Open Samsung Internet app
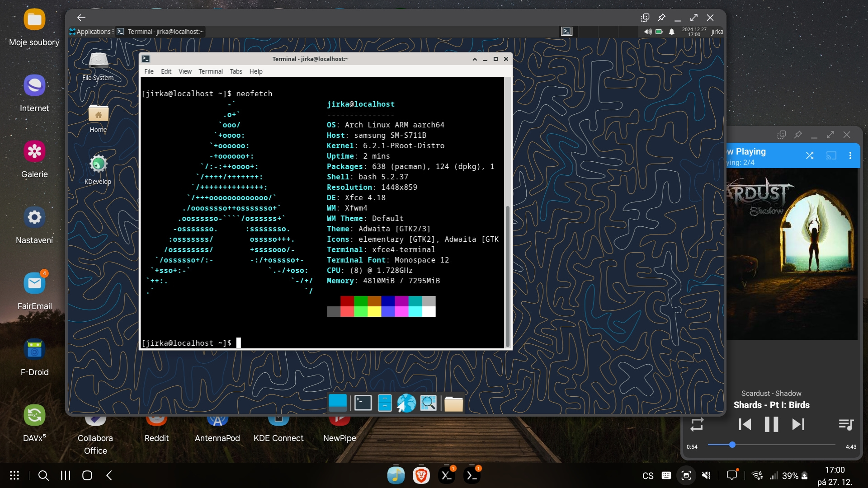868x488 pixels. [x=34, y=94]
